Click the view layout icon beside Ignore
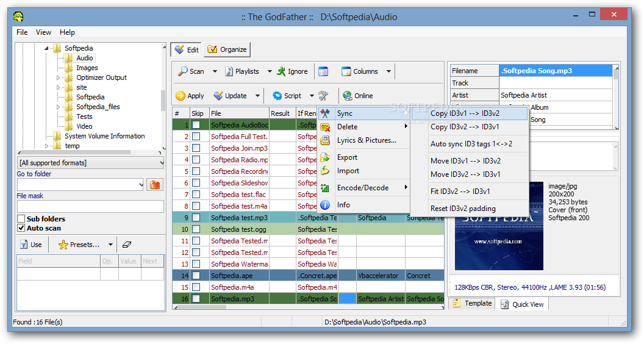The width and height of the screenshot is (644, 344). click(323, 71)
